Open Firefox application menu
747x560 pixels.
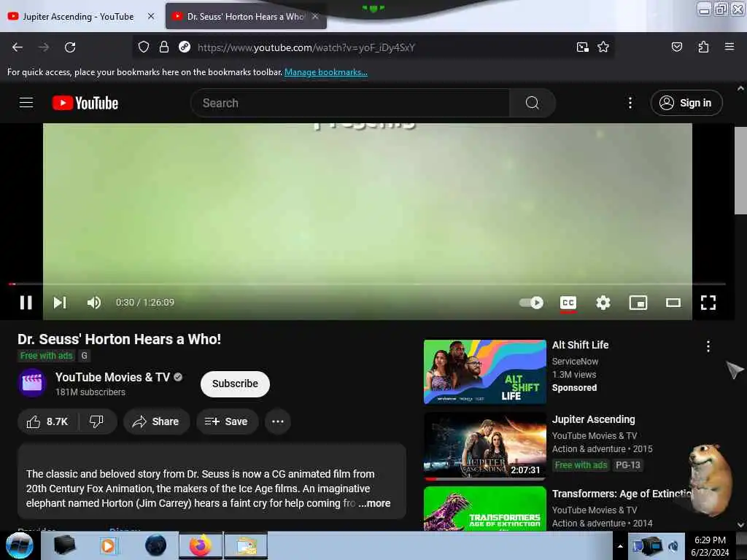click(x=729, y=47)
